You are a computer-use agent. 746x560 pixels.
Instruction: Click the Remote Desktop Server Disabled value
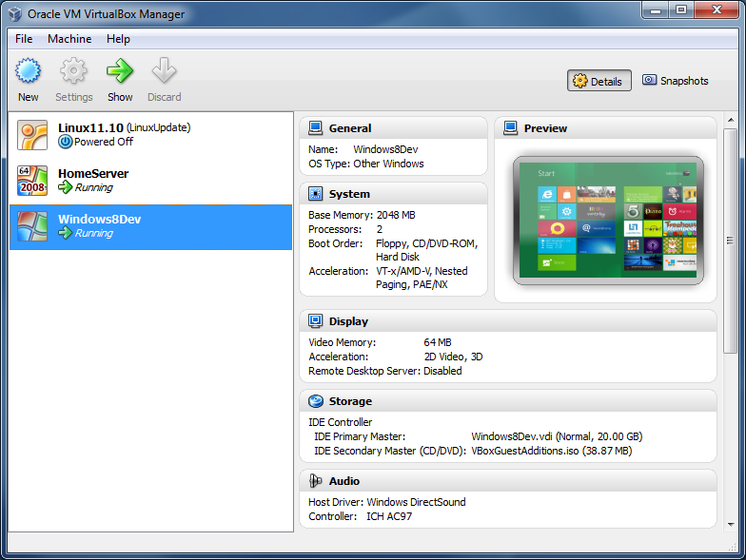click(x=442, y=371)
